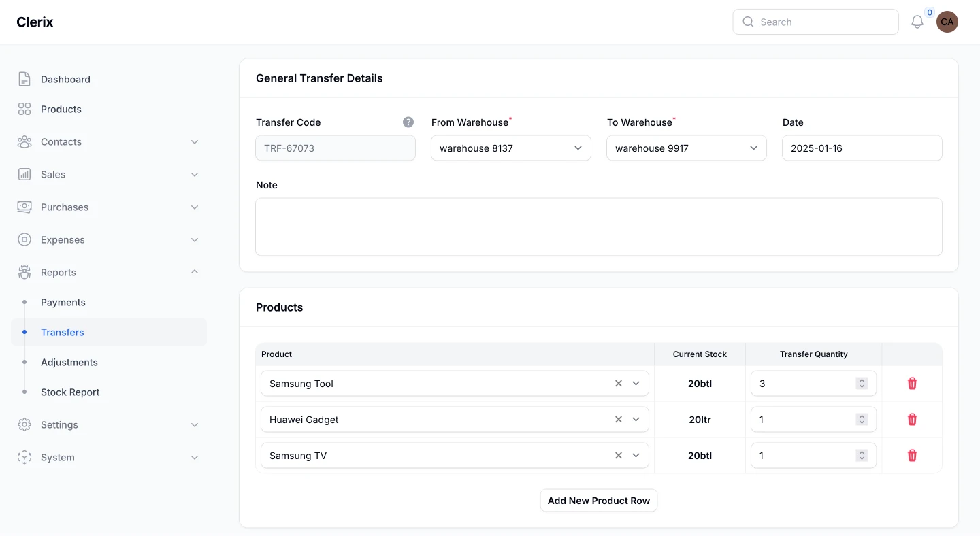Expand the Contacts menu chevron

click(x=195, y=141)
